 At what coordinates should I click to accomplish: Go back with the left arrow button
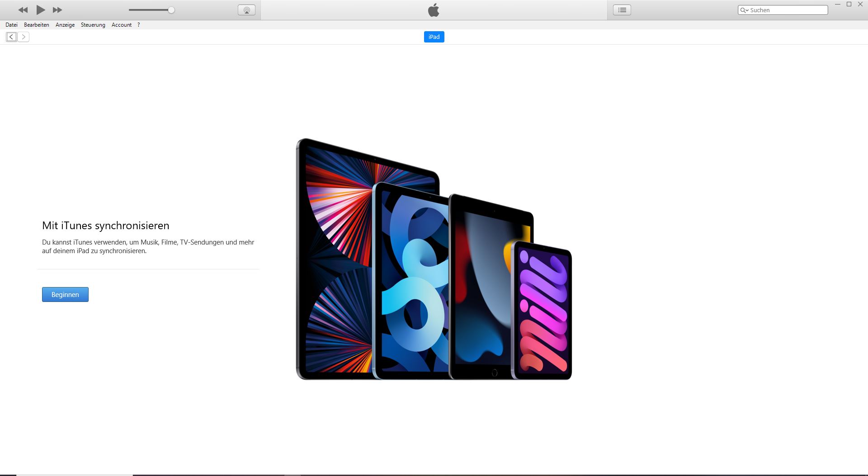[x=11, y=37]
